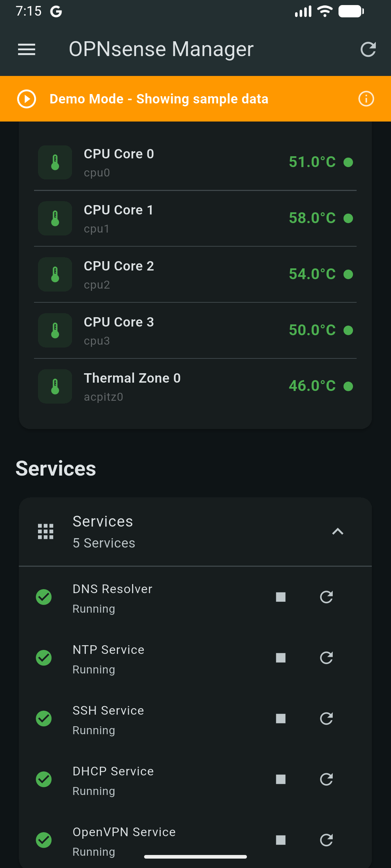The height and width of the screenshot is (868, 391).
Task: Select the CPU Core 2 label
Action: click(x=119, y=266)
